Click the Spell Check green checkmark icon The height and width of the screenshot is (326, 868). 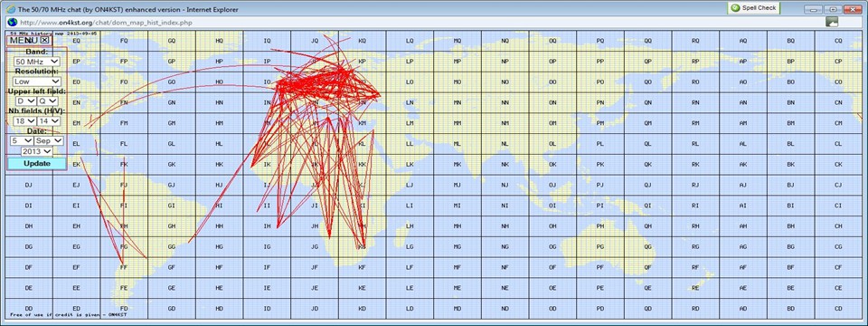735,8
